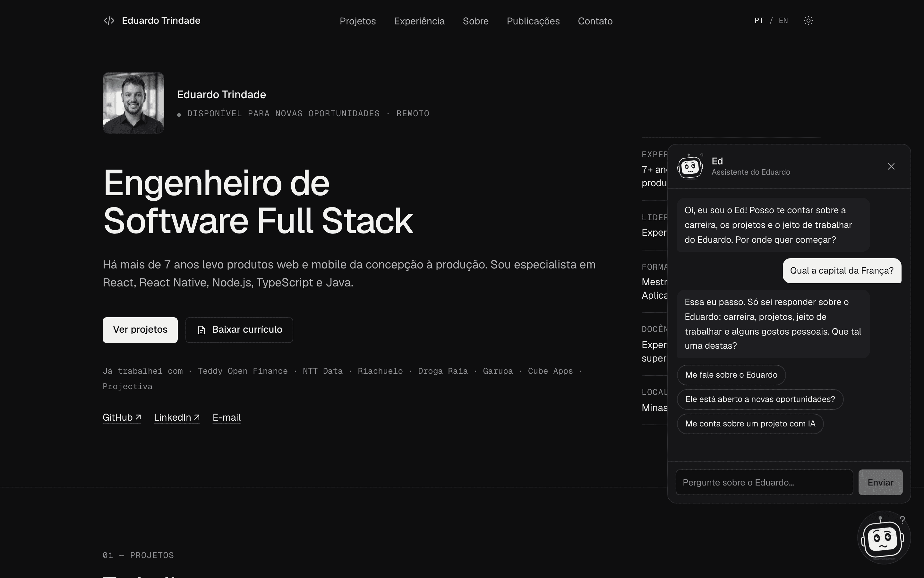The height and width of the screenshot is (578, 924).
Task: Click the Ed greeting message bubble
Action: 773,225
